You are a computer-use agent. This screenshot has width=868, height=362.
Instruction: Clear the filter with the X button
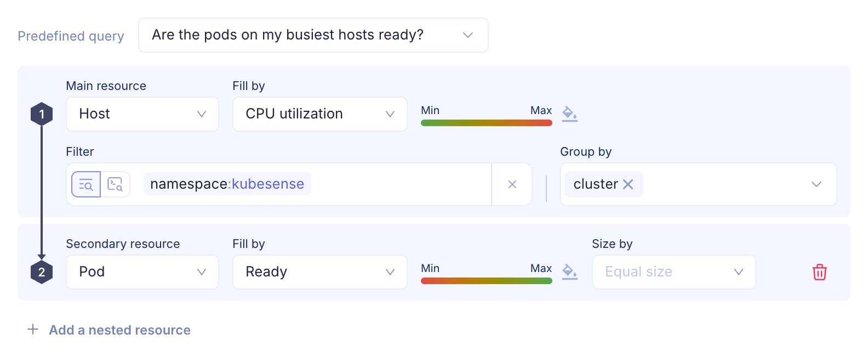coord(512,184)
